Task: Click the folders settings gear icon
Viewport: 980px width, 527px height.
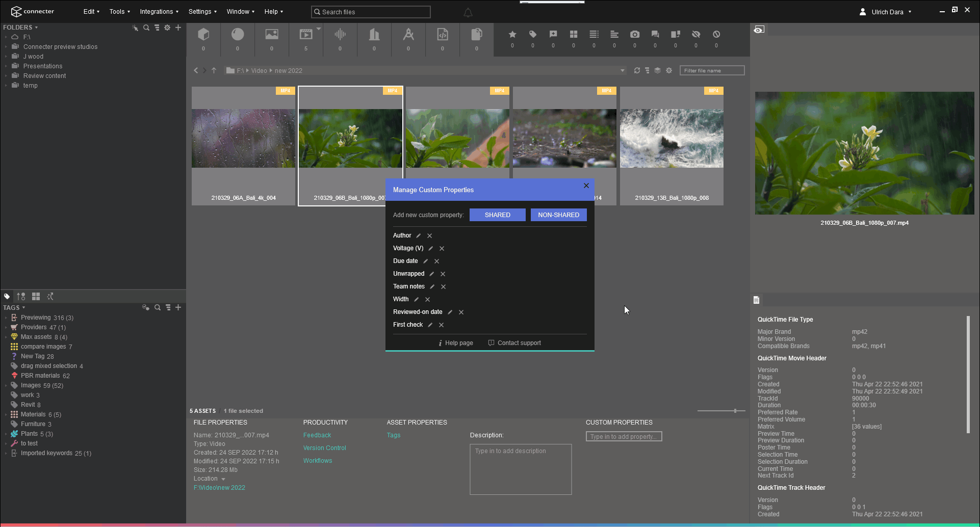Action: [x=167, y=28]
